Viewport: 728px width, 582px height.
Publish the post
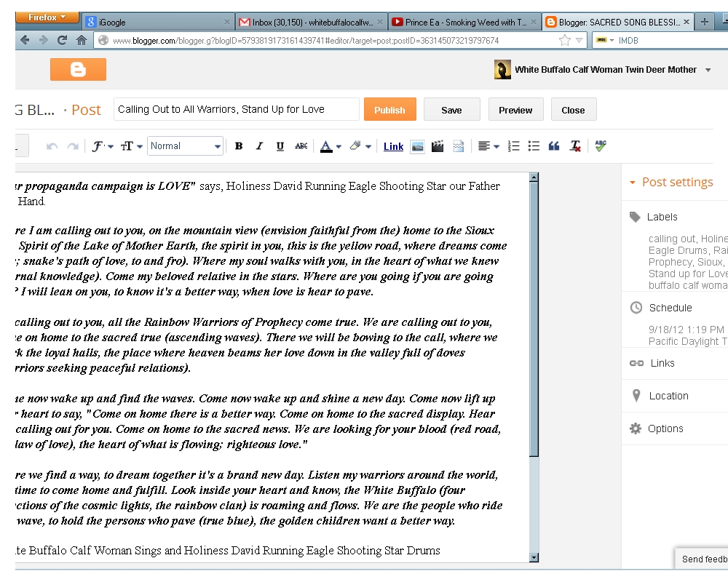pos(390,110)
